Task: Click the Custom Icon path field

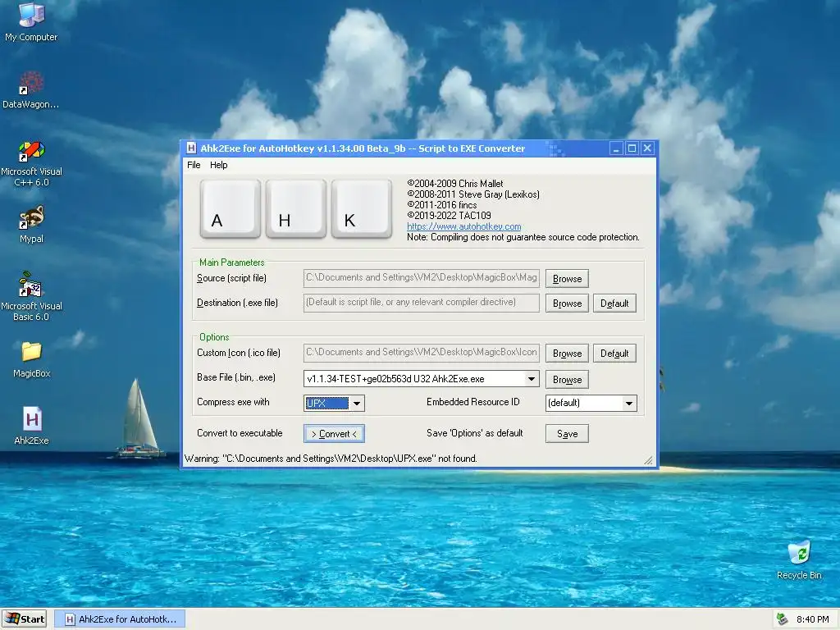Action: click(x=421, y=353)
